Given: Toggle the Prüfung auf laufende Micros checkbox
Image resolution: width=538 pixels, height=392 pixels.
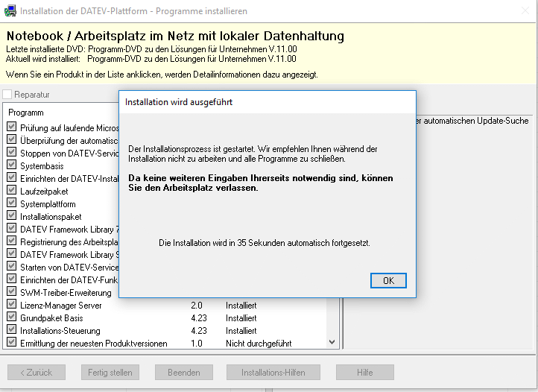Looking at the screenshot, I should (11, 126).
